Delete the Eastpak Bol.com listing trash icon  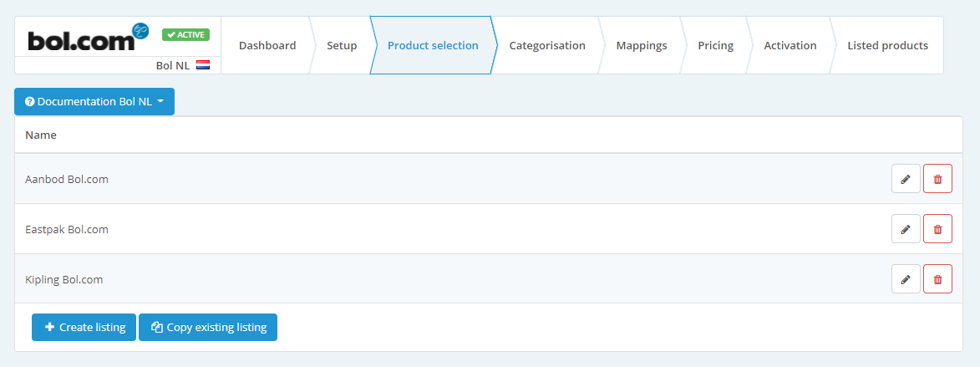click(x=937, y=229)
